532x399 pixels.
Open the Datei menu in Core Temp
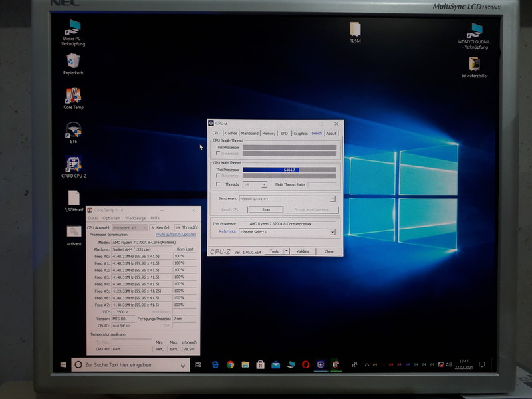pyautogui.click(x=93, y=218)
